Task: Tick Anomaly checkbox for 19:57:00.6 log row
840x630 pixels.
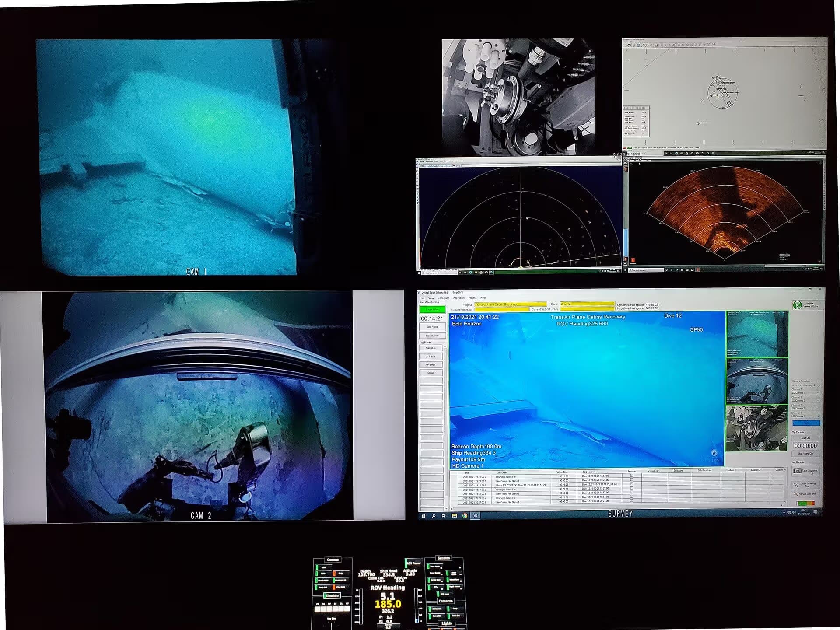Action: click(631, 492)
